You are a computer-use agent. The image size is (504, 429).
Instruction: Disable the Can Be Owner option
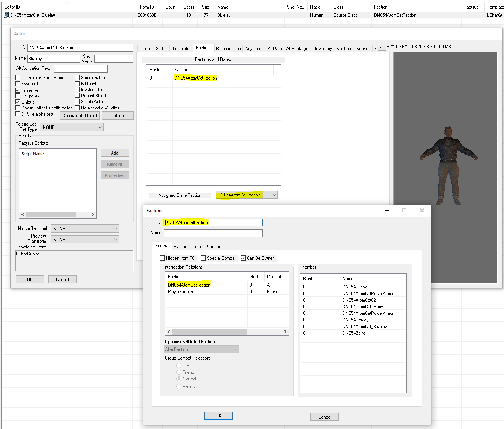tap(243, 258)
